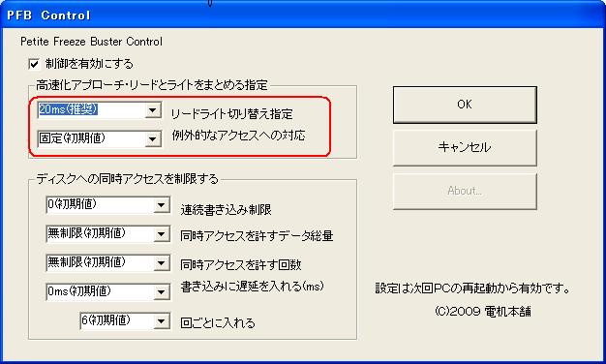Expand the 同時アクセスを許すデータ総量 dropdown arrow
Image resolution: width=606 pixels, height=364 pixels.
point(161,234)
